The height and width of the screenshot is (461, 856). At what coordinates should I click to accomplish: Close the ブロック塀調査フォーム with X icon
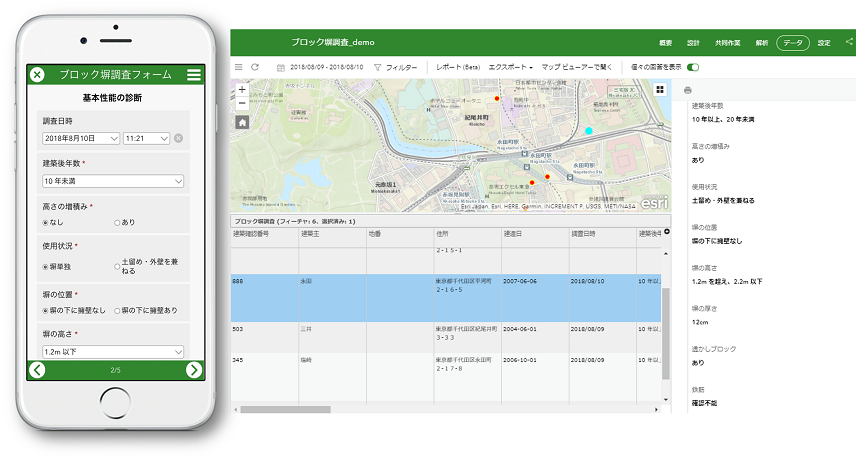point(37,75)
